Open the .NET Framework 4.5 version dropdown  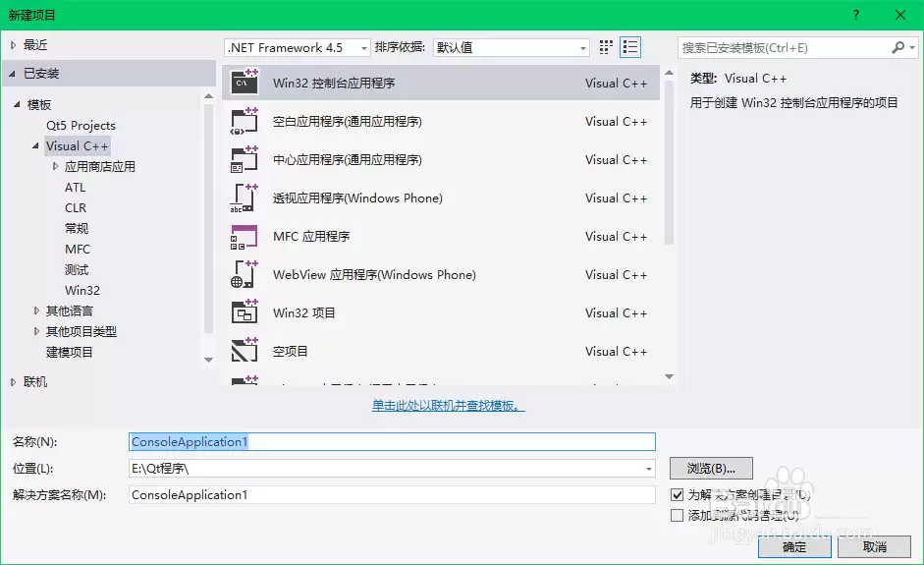point(298,47)
